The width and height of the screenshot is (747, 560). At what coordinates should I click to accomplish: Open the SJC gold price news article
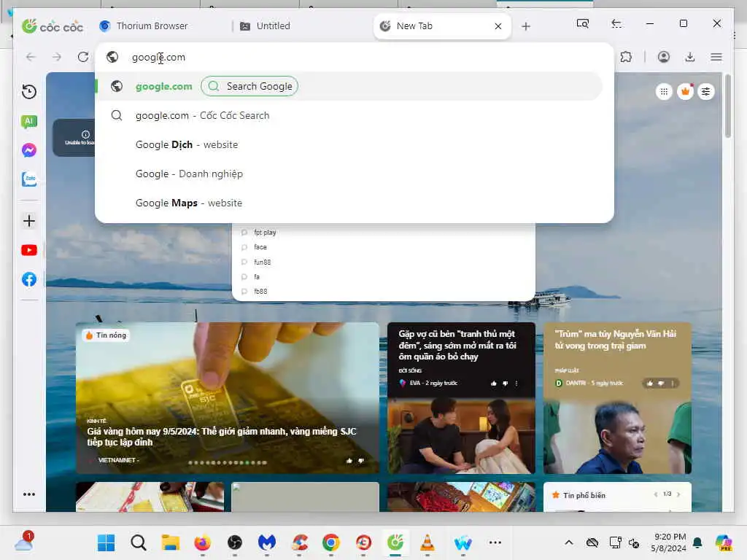coord(228,398)
